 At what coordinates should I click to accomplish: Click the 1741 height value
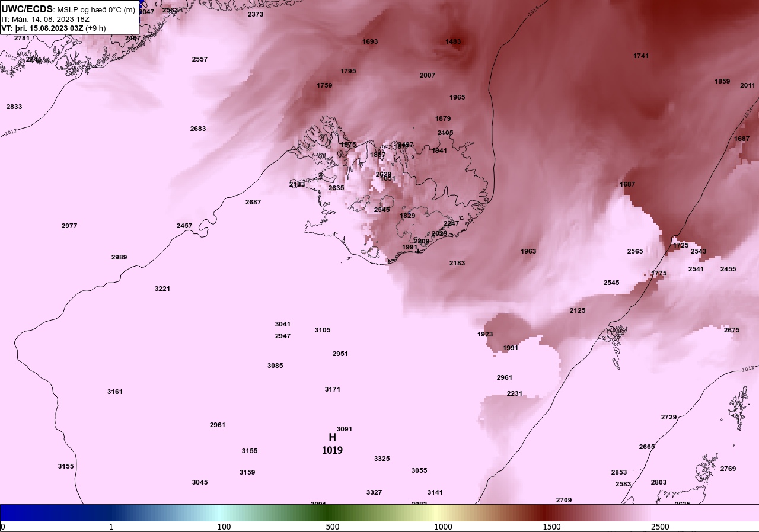[x=641, y=56]
